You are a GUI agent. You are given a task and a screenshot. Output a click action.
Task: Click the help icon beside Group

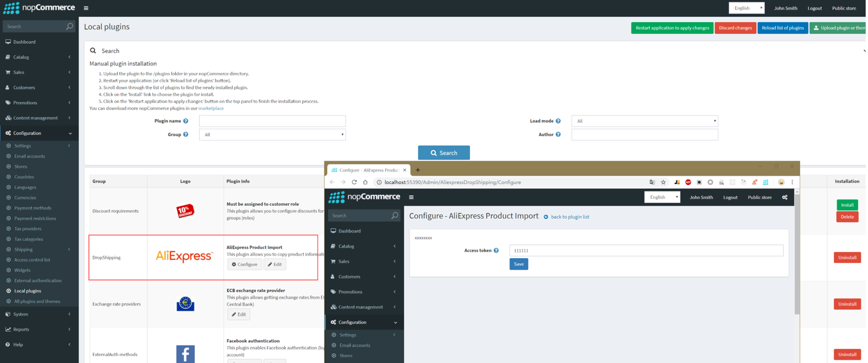186,135
